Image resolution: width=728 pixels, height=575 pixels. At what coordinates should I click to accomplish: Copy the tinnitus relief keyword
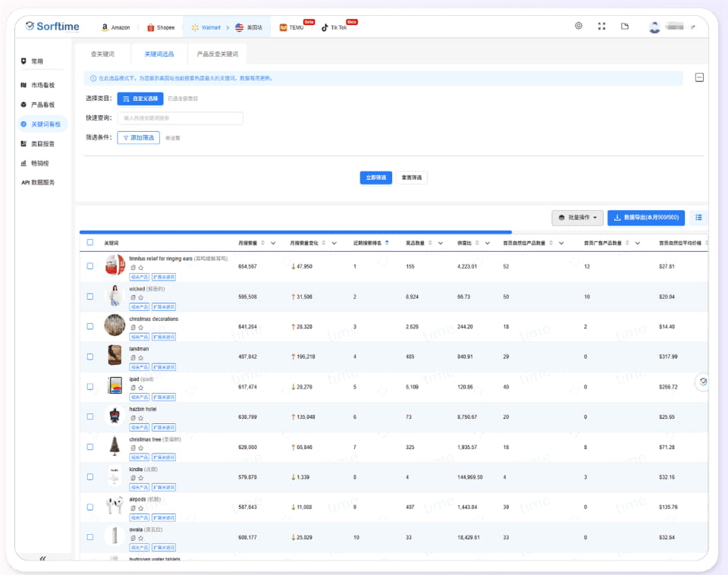point(133,268)
